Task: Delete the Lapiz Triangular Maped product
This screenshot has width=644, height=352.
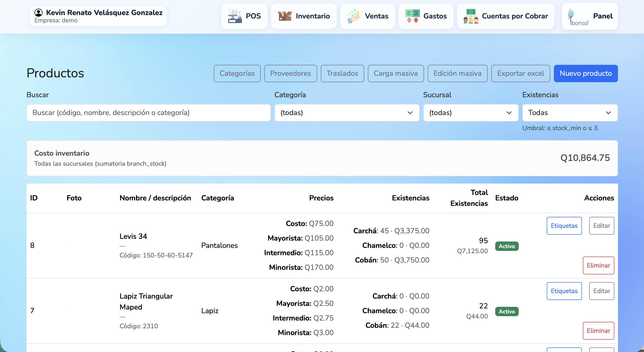Action: coord(598,331)
